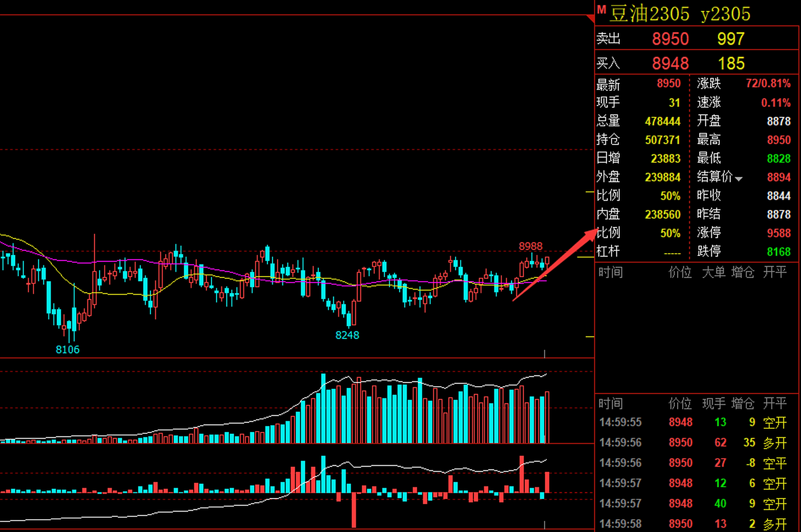Click the lower 开平 column header
The width and height of the screenshot is (801, 532).
coord(774,403)
